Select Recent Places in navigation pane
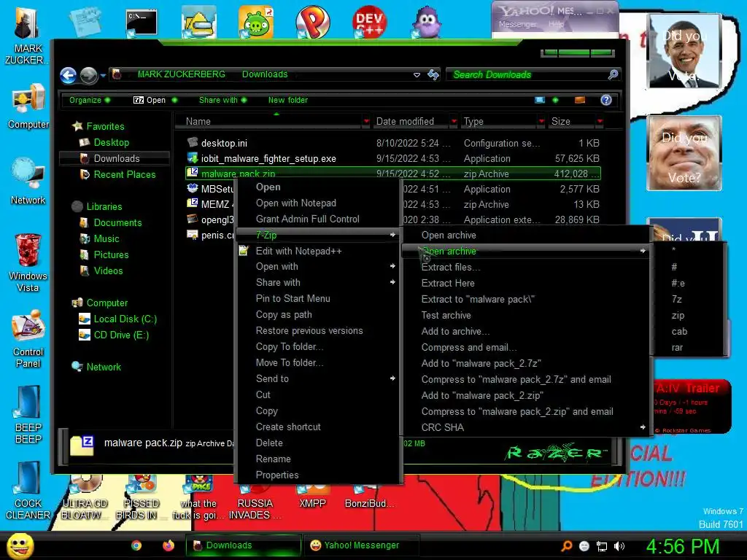 click(x=124, y=174)
